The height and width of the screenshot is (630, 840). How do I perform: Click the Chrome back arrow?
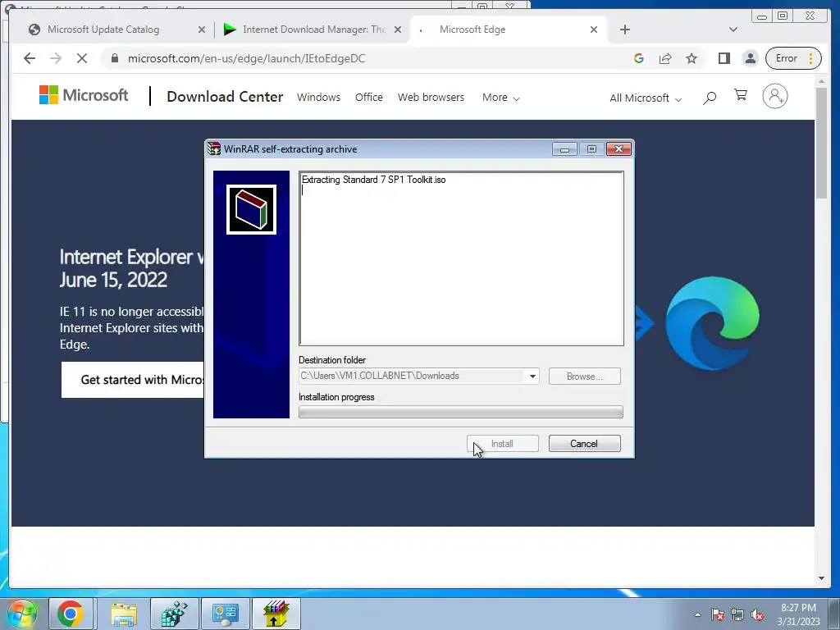click(30, 58)
